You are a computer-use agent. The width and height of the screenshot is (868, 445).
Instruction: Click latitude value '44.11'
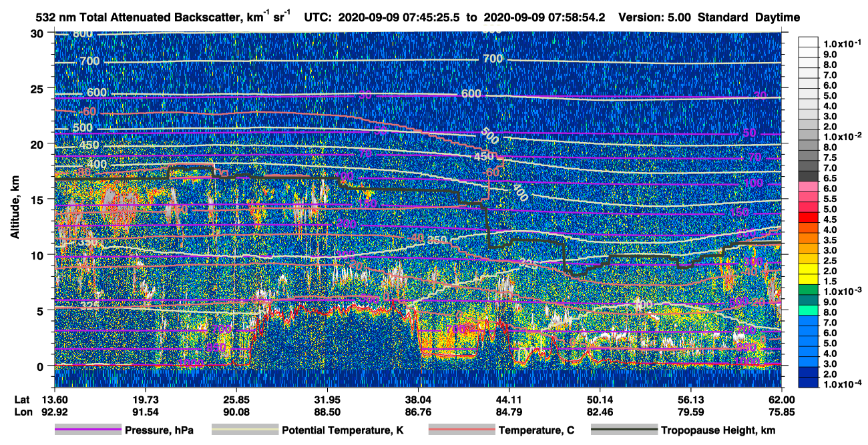click(509, 399)
